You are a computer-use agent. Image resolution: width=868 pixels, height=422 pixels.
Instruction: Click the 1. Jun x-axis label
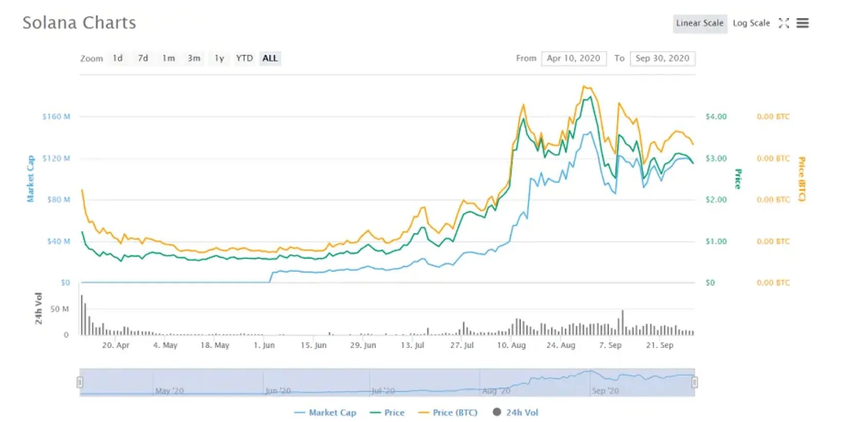pyautogui.click(x=264, y=345)
